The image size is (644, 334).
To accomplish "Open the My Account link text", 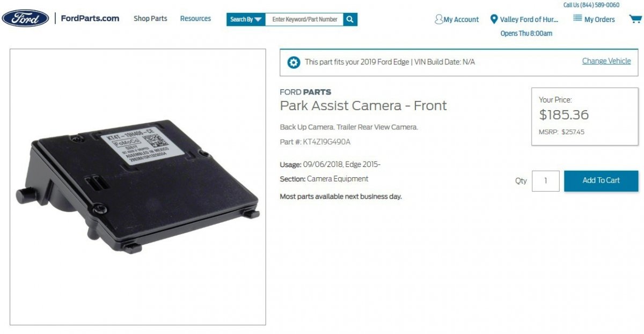I will (x=461, y=19).
